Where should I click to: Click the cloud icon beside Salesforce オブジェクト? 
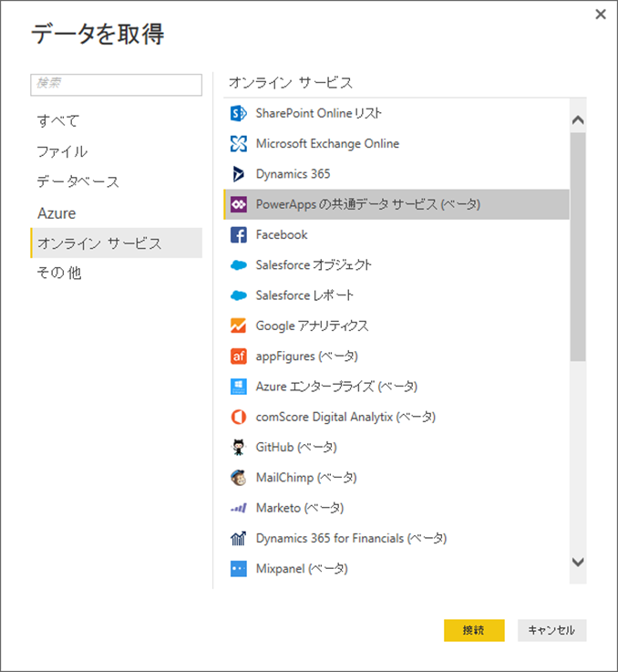pyautogui.click(x=238, y=265)
